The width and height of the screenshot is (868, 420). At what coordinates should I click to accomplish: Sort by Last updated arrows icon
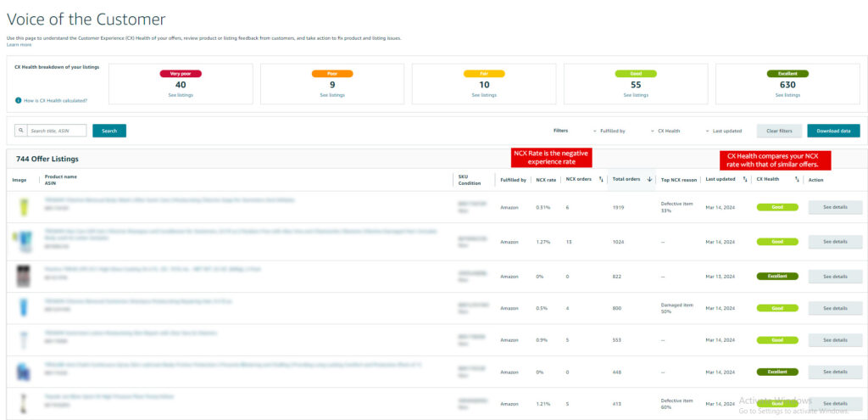(744, 179)
